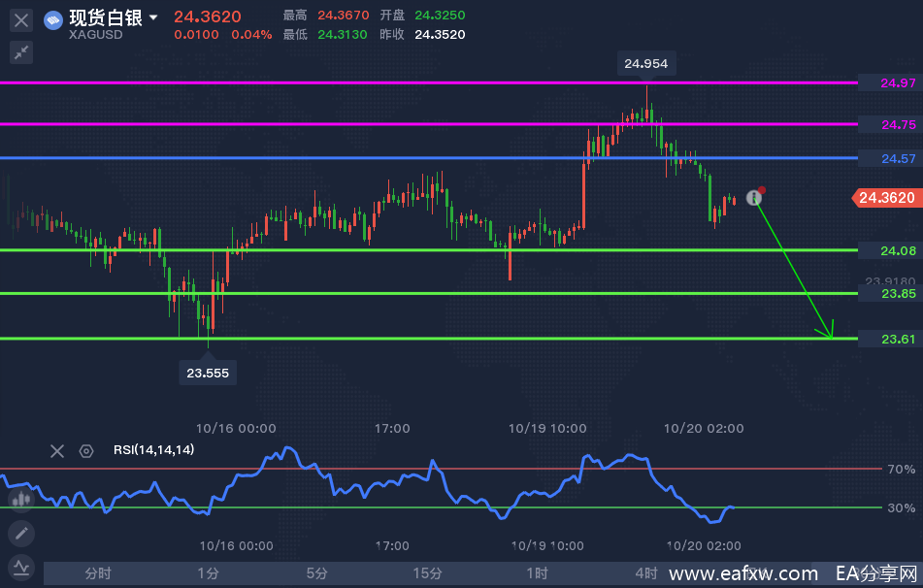The height and width of the screenshot is (588, 923).
Task: Open the 现货白银 symbol dropdown arrow
Action: 153,17
